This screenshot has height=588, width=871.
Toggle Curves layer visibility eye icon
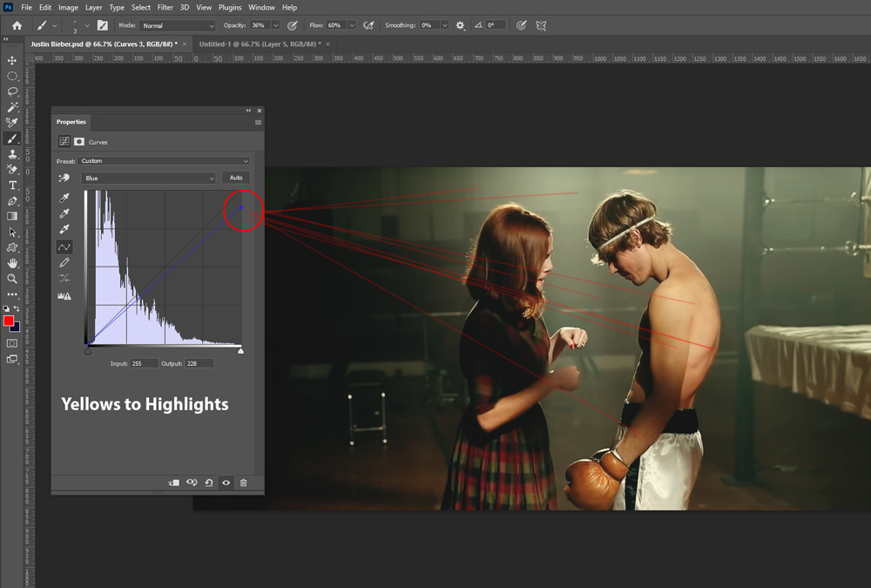click(226, 483)
